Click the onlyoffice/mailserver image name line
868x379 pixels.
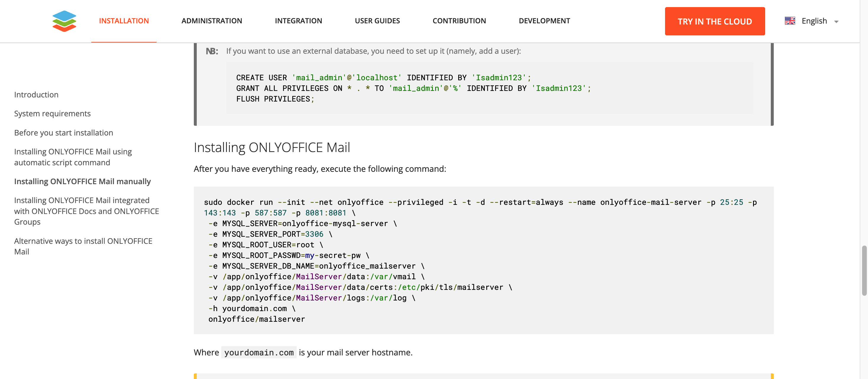pos(256,319)
